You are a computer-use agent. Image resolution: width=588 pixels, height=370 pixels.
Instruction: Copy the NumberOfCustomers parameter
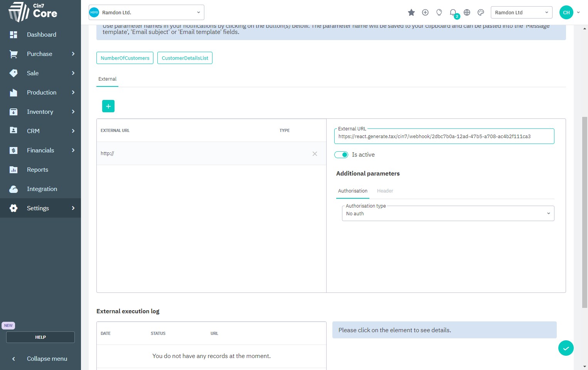click(x=125, y=58)
